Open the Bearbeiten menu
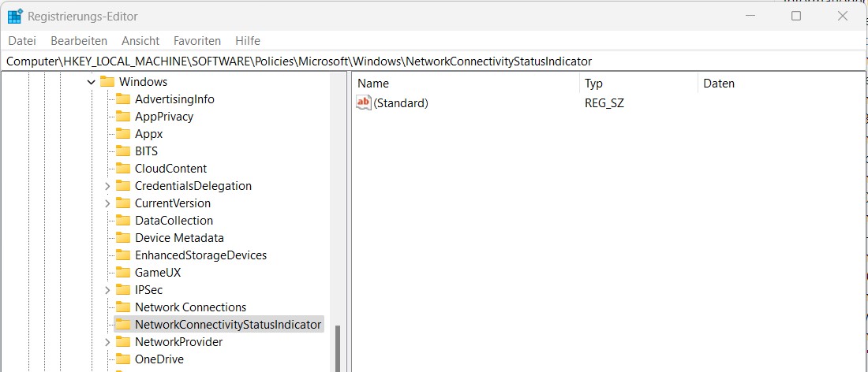Viewport: 868px width, 372px height. click(x=79, y=41)
